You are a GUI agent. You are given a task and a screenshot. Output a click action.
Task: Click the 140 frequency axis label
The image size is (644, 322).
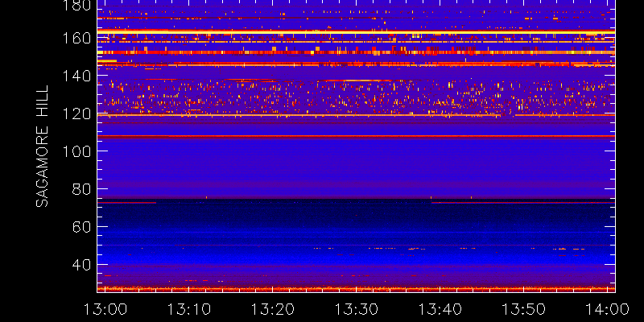[x=76, y=76]
